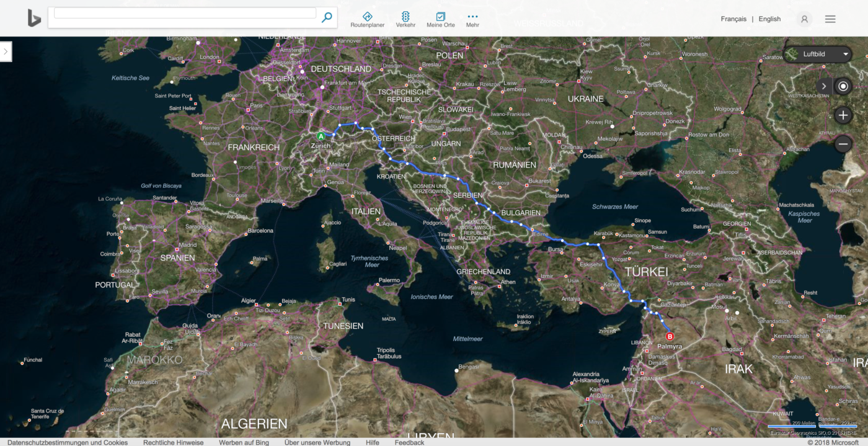Open the user account profile icon
Image resolution: width=868 pixels, height=446 pixels.
click(804, 19)
